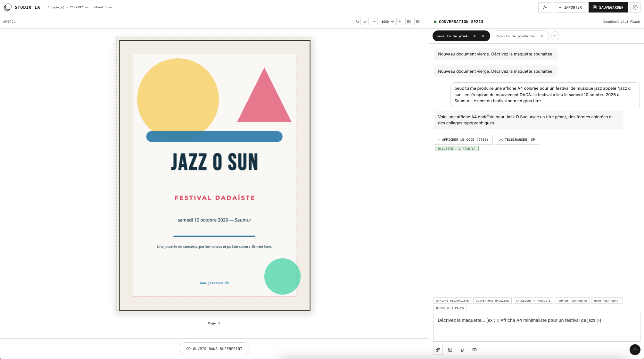Click TÉLÉCHARGER .SP download button
The width and height of the screenshot is (644, 359).
click(517, 139)
